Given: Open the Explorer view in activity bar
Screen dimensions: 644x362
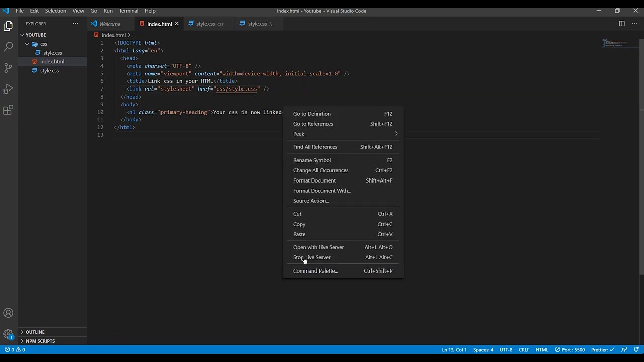Looking at the screenshot, I should pos(8,26).
